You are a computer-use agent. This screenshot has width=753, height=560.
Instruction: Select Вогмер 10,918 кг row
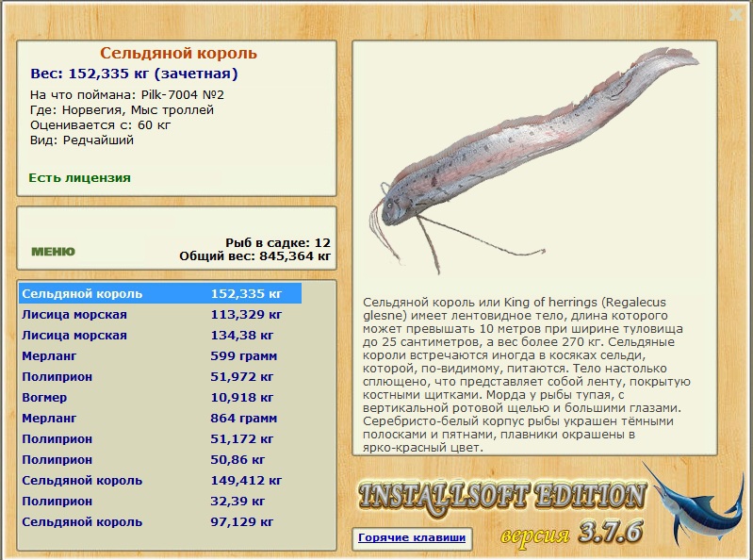160,397
